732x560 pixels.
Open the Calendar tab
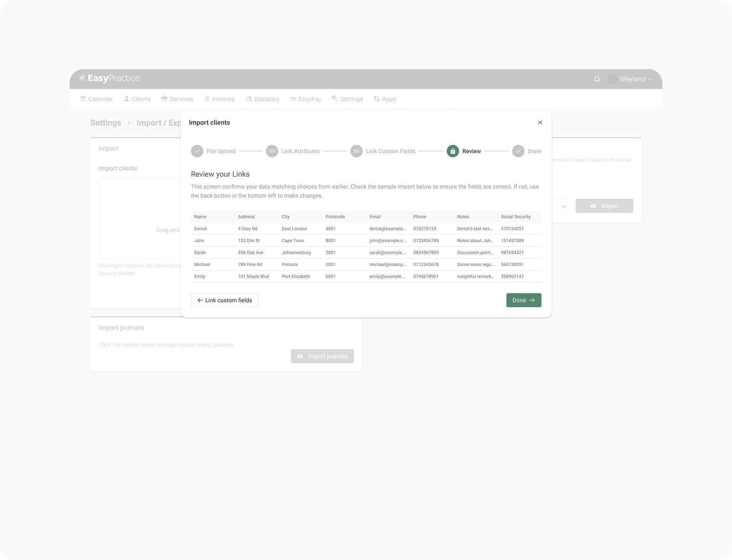coord(96,99)
